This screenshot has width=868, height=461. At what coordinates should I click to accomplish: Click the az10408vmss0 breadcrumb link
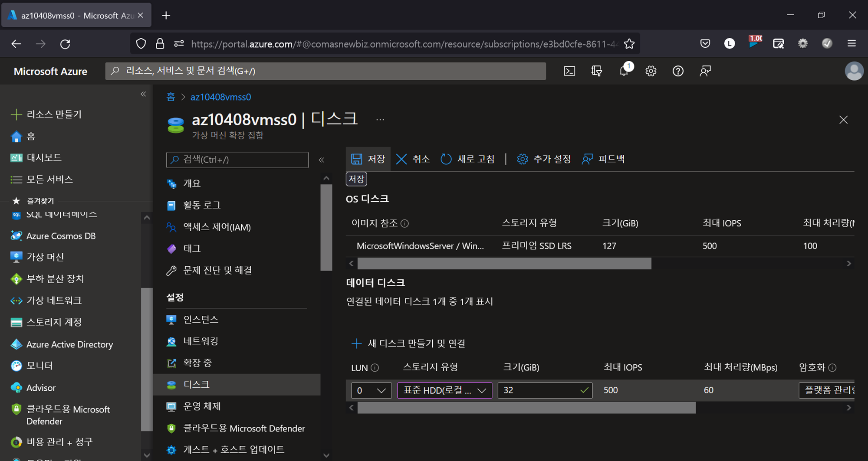(220, 97)
